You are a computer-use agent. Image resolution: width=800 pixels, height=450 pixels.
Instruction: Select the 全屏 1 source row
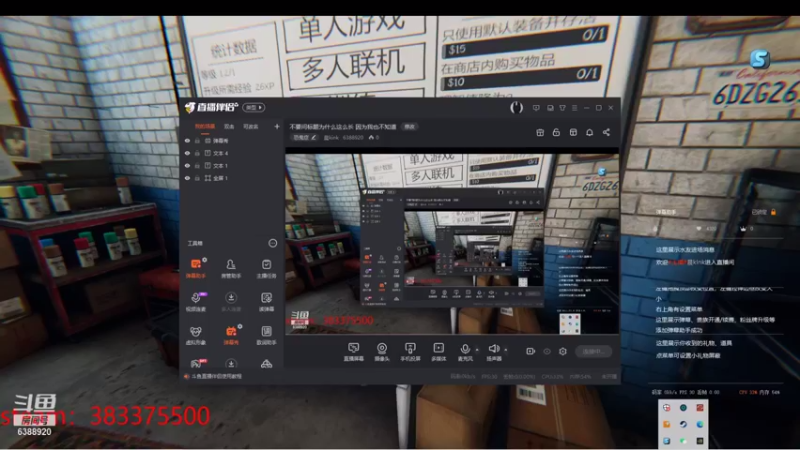232,178
